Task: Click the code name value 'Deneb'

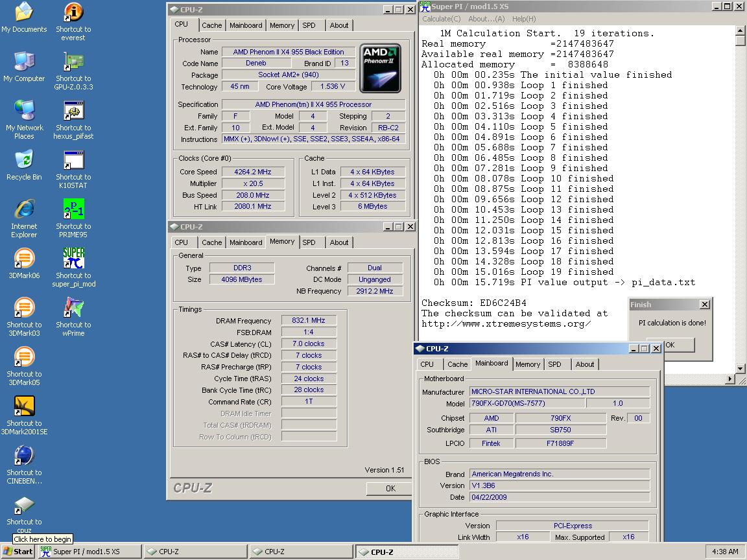Action: (256, 63)
